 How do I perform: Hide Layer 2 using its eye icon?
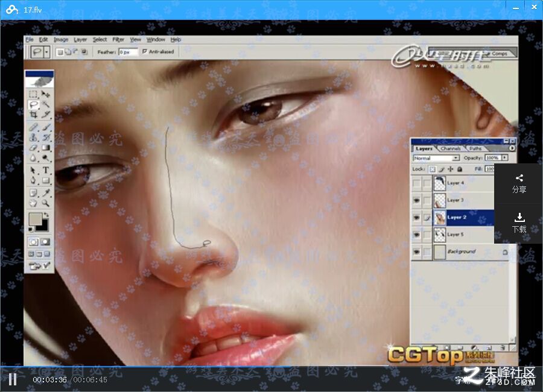416,218
